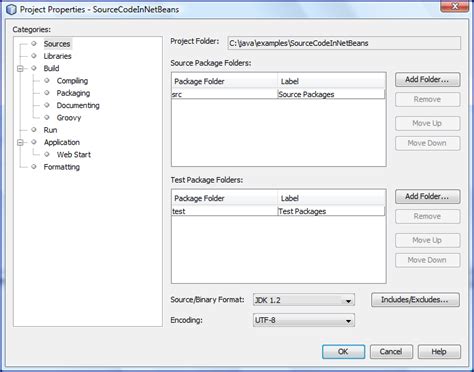Click the bullet icon beside Web Start
The height and width of the screenshot is (372, 474).
pyautogui.click(x=47, y=154)
